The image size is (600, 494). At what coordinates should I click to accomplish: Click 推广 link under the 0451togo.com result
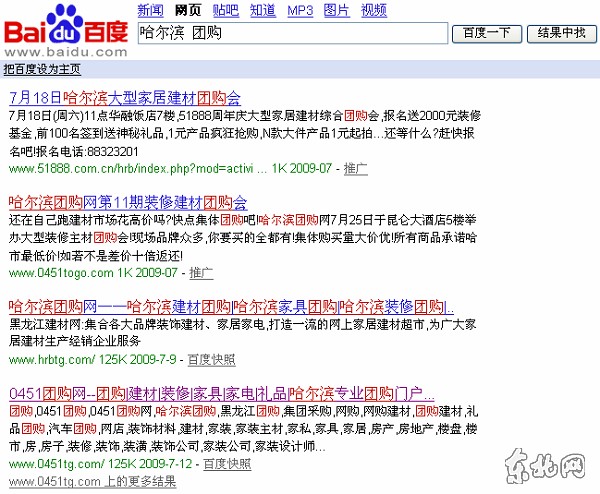(201, 272)
